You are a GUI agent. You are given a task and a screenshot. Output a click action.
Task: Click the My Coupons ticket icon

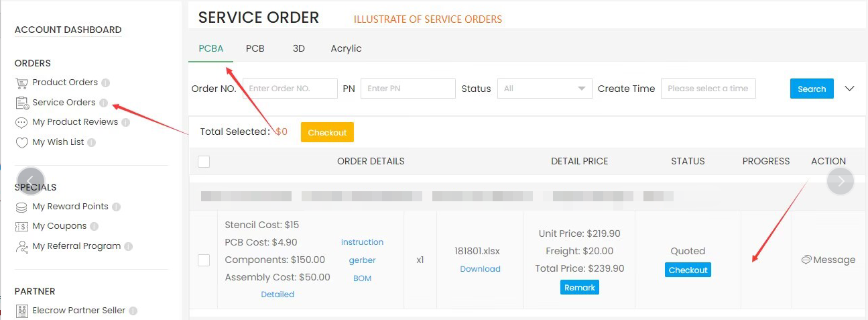point(21,227)
